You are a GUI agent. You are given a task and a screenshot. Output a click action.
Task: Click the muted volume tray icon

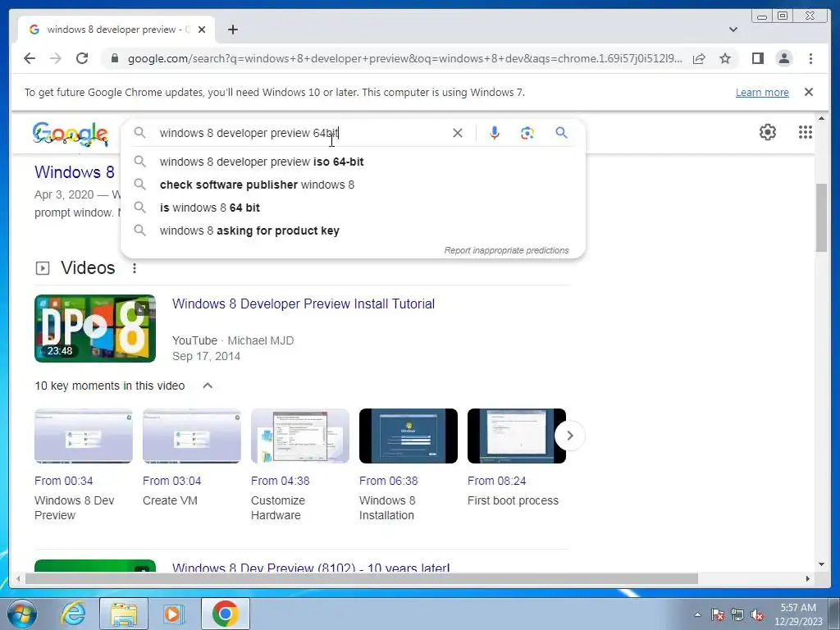757,614
